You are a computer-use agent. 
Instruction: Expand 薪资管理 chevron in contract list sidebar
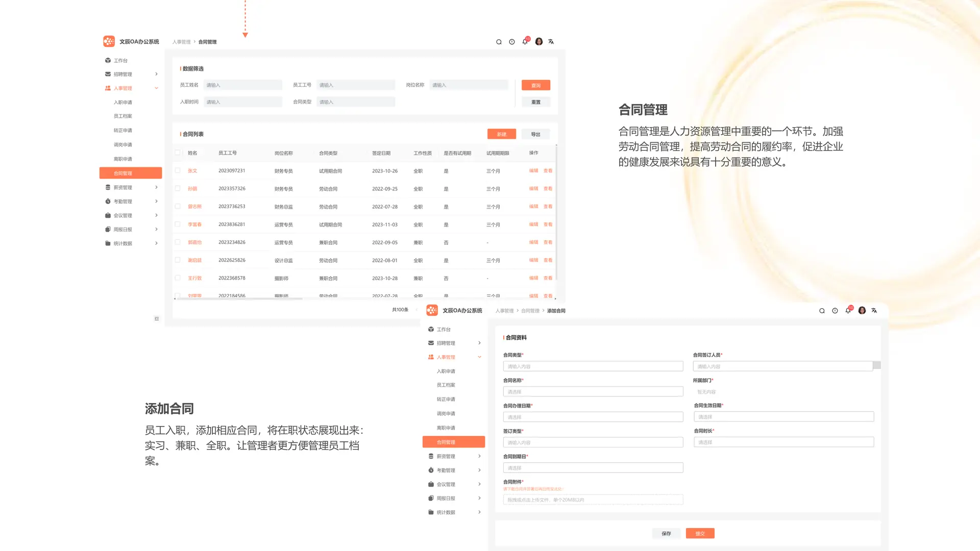coord(156,187)
